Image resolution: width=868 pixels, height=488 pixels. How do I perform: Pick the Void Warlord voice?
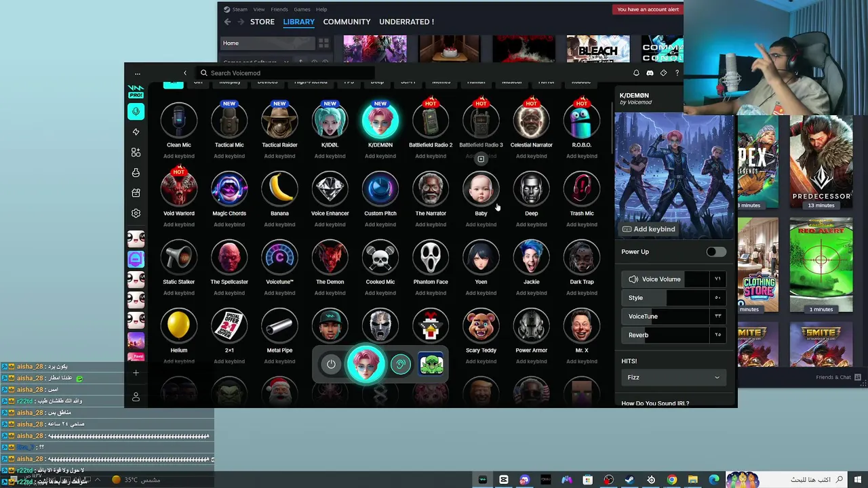click(x=179, y=189)
